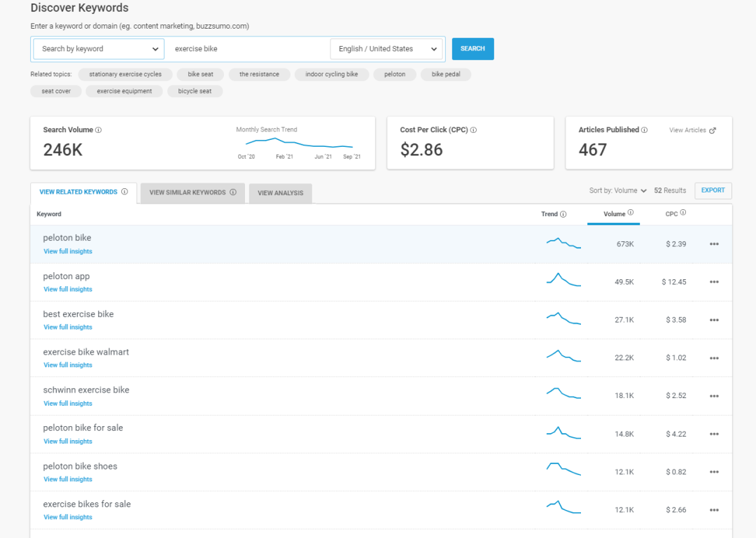Switch to View Analysis tab
Viewport: 756px width, 538px height.
pos(280,194)
